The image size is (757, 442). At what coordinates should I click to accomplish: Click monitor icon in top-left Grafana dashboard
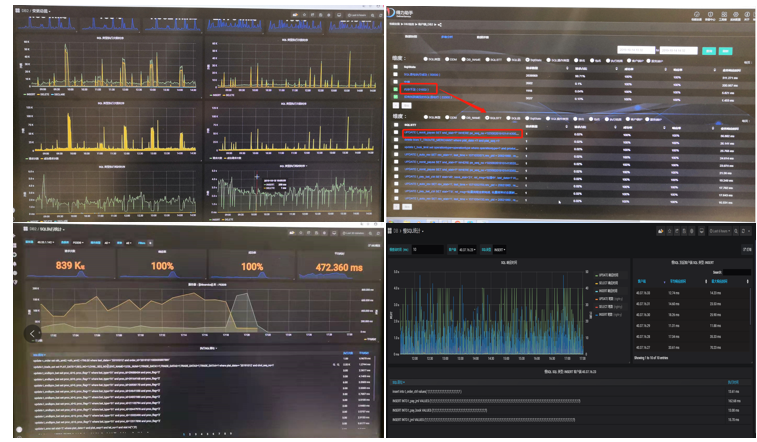339,15
